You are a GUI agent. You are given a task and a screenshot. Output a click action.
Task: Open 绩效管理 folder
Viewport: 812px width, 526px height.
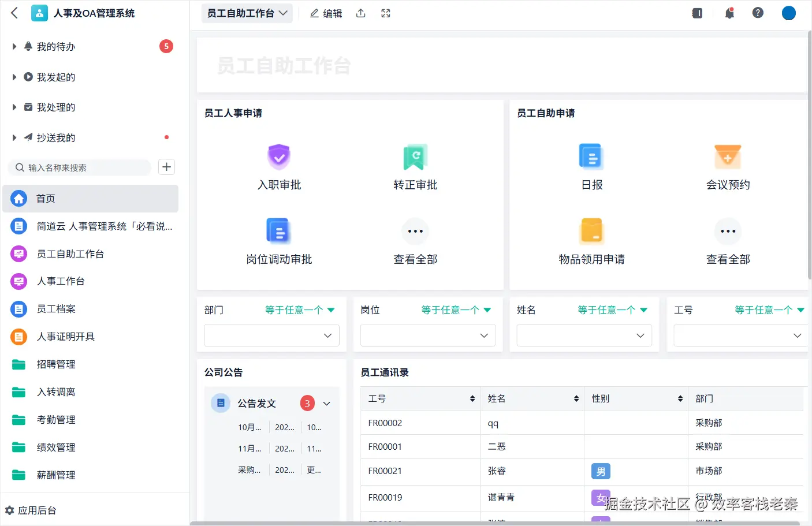[x=91, y=447]
